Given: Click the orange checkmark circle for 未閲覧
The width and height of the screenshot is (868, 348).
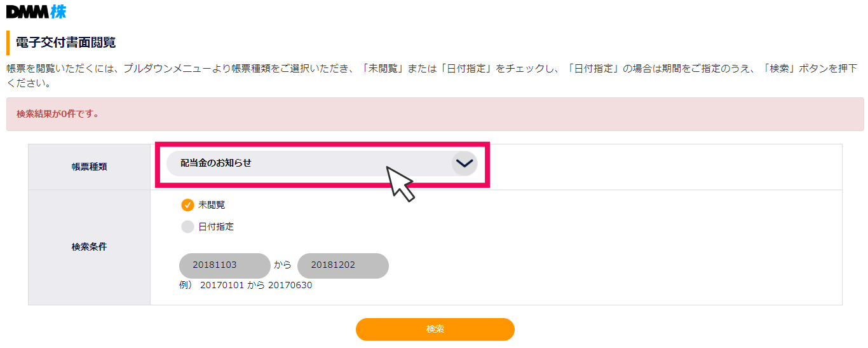Looking at the screenshot, I should (187, 205).
